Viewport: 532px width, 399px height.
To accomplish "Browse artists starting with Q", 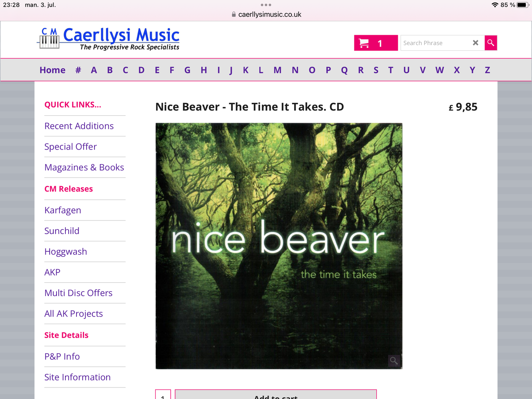I will [x=344, y=70].
